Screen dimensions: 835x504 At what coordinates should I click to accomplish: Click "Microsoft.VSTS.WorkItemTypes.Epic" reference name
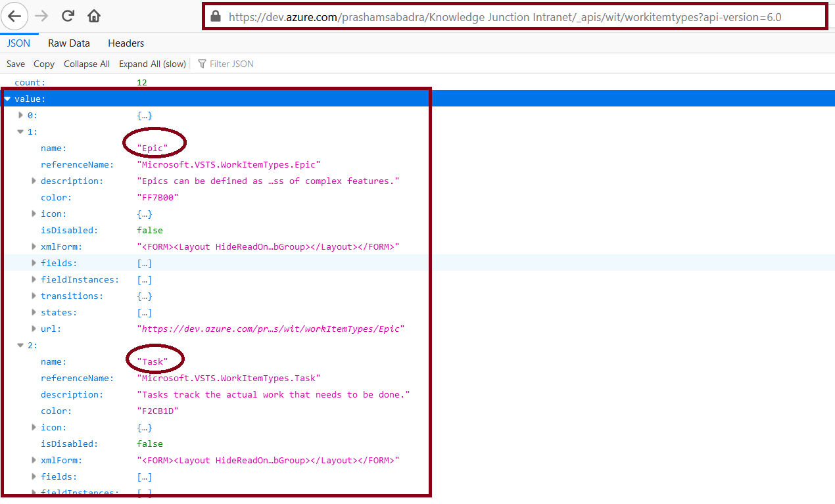(x=229, y=164)
